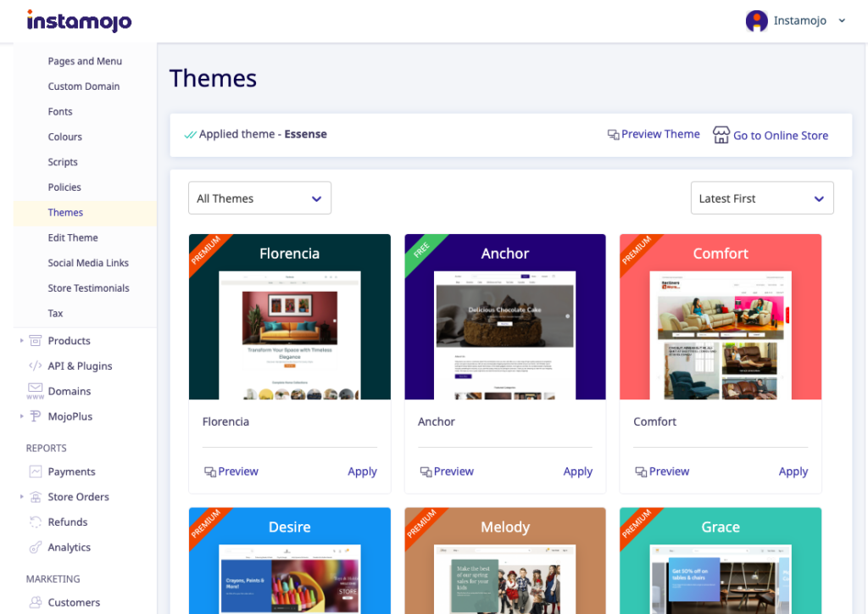
Task: Click the Instamojo profile avatar
Action: pyautogui.click(x=756, y=21)
